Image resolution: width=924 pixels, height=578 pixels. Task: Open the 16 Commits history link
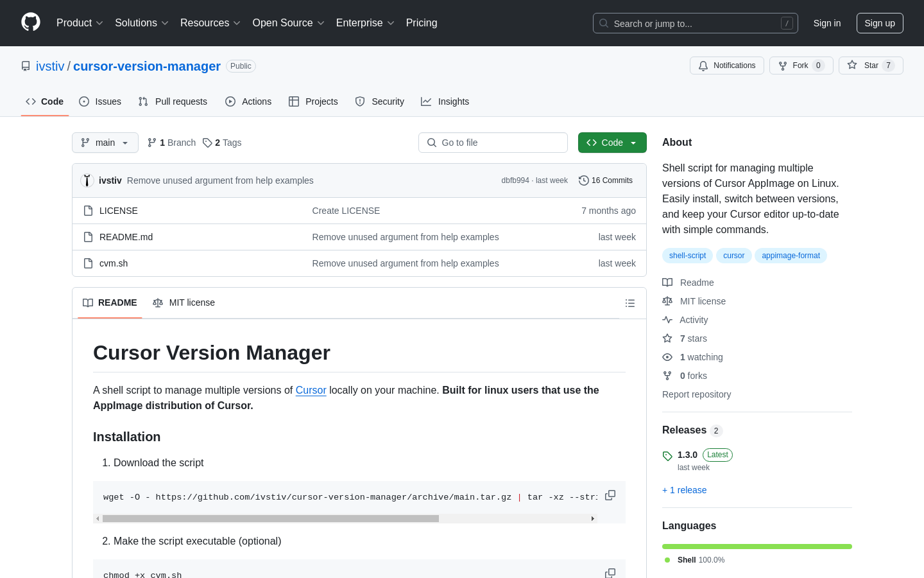click(x=606, y=180)
